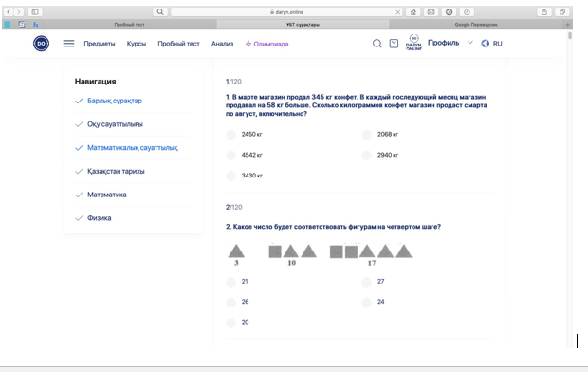Image resolution: width=588 pixels, height=372 pixels.
Task: Choose answer 24 for question 2
Action: click(367, 302)
